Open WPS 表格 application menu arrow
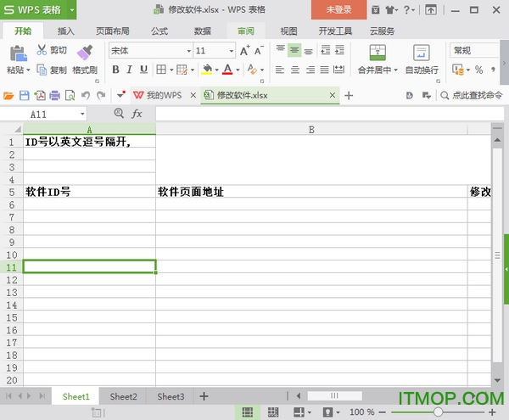 pos(72,9)
